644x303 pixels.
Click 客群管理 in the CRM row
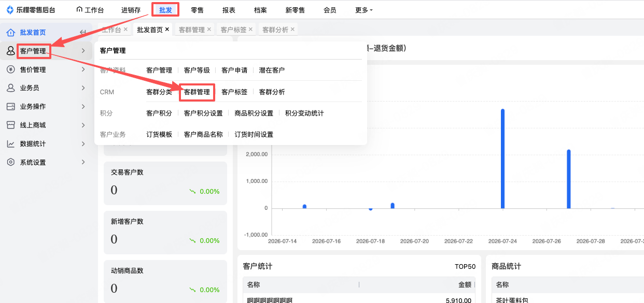point(197,92)
